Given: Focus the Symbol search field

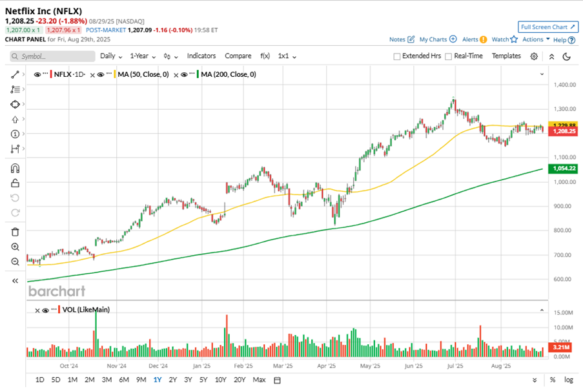Looking at the screenshot, I should tap(52, 56).
